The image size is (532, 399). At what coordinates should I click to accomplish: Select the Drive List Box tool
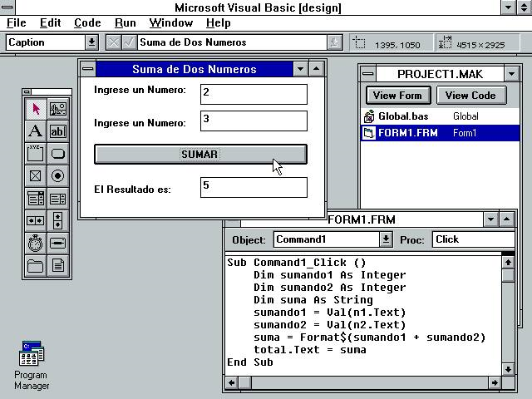[x=58, y=244]
